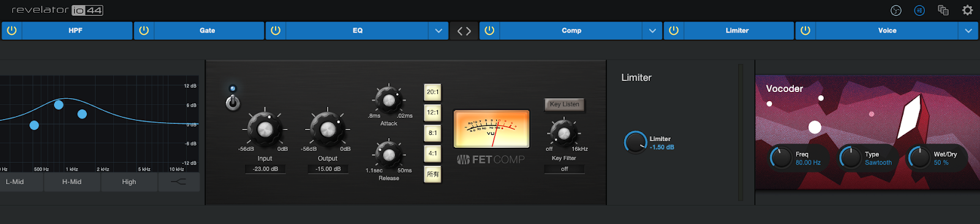Image resolution: width=980 pixels, height=224 pixels.
Task: Click the EQ node on curve peak
Action: coord(59,105)
